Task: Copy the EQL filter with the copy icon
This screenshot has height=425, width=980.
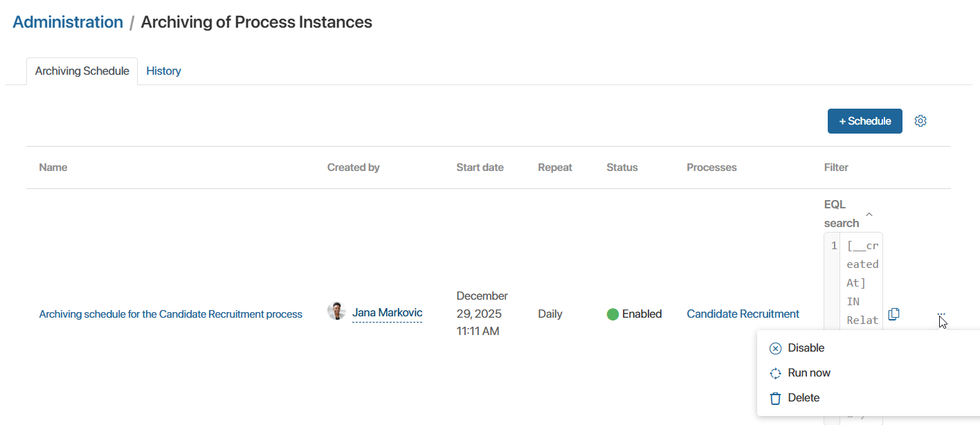Action: pos(893,314)
